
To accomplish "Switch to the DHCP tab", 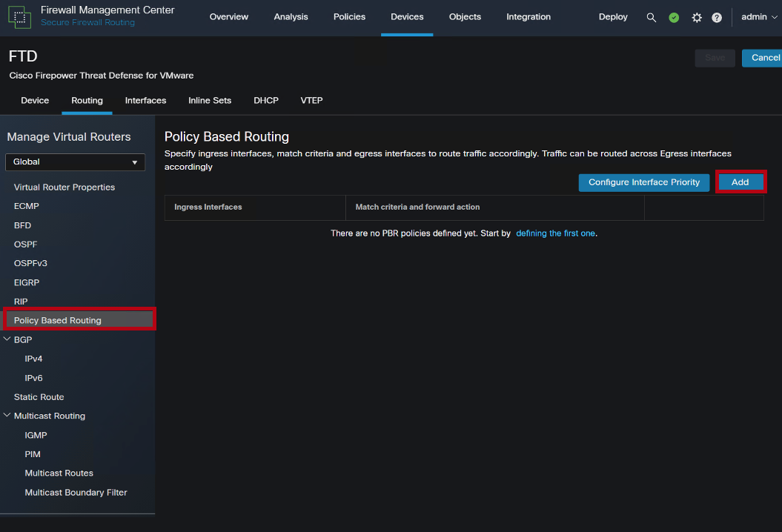I will [266, 100].
